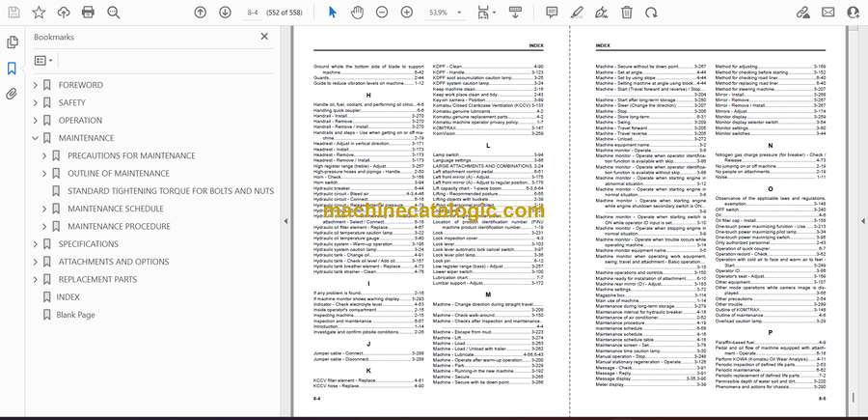Expand the REPLACEMENT PARTS bookmark
Viewport: 868px width, 420px height.
pyautogui.click(x=36, y=279)
